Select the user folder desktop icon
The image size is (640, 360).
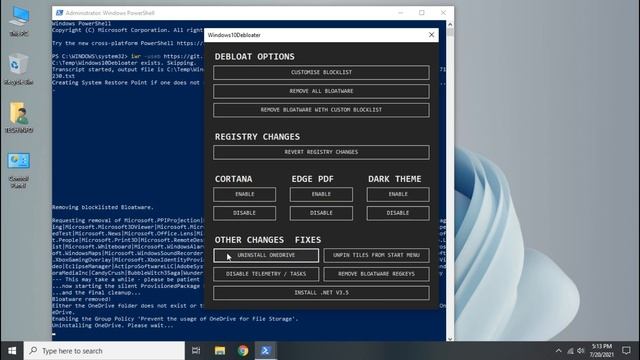(19, 118)
